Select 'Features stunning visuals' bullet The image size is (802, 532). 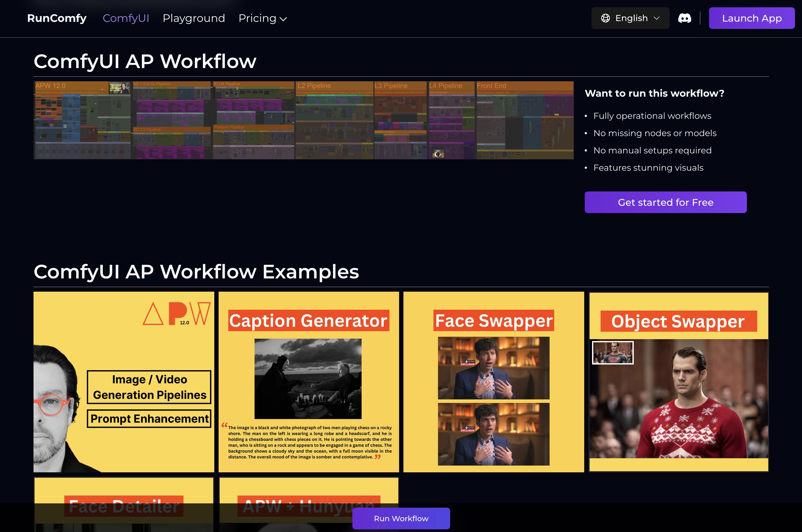648,168
